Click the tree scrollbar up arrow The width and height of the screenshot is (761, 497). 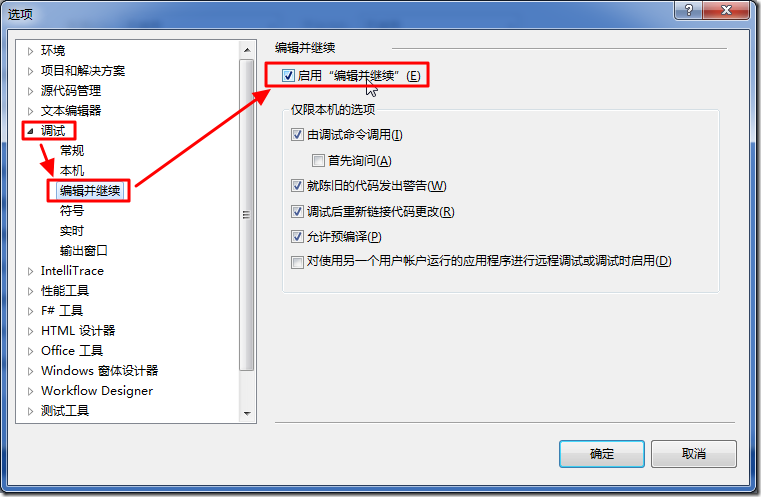(247, 50)
